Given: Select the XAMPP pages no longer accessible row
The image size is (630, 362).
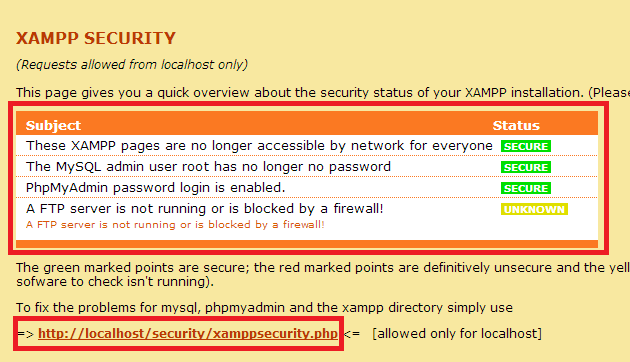Looking at the screenshot, I should [259, 146].
